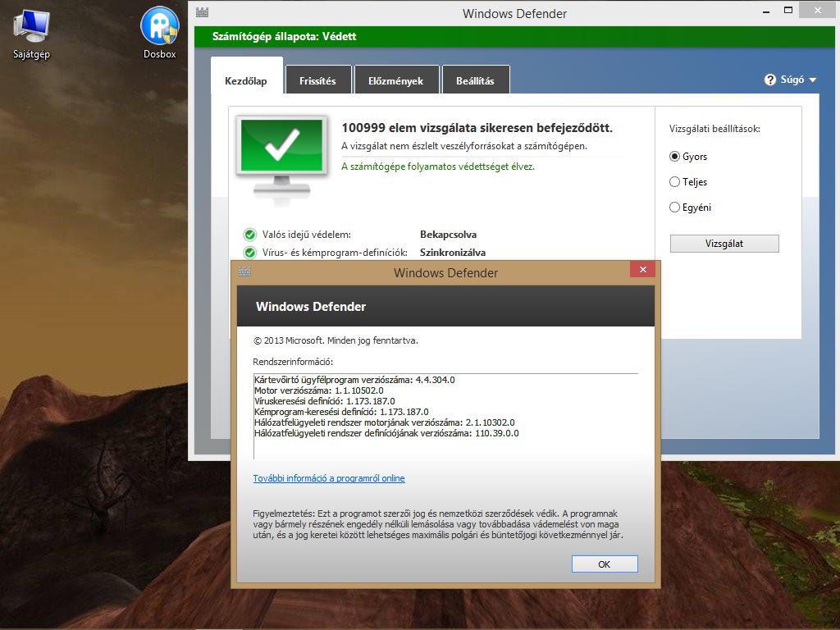
Task: Click the Víruskeresési definíció: 1.173.187.0 line
Action: coord(325,401)
